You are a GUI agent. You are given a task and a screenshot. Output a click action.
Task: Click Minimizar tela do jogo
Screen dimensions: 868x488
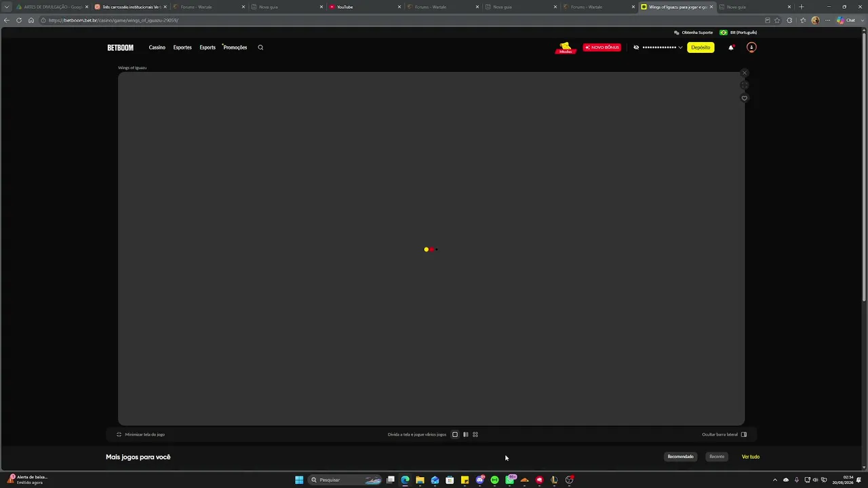140,434
